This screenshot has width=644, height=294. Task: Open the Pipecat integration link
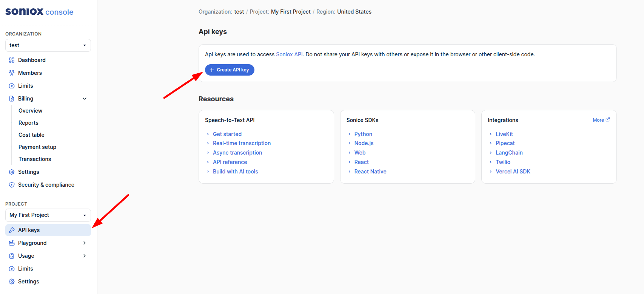pyautogui.click(x=505, y=143)
